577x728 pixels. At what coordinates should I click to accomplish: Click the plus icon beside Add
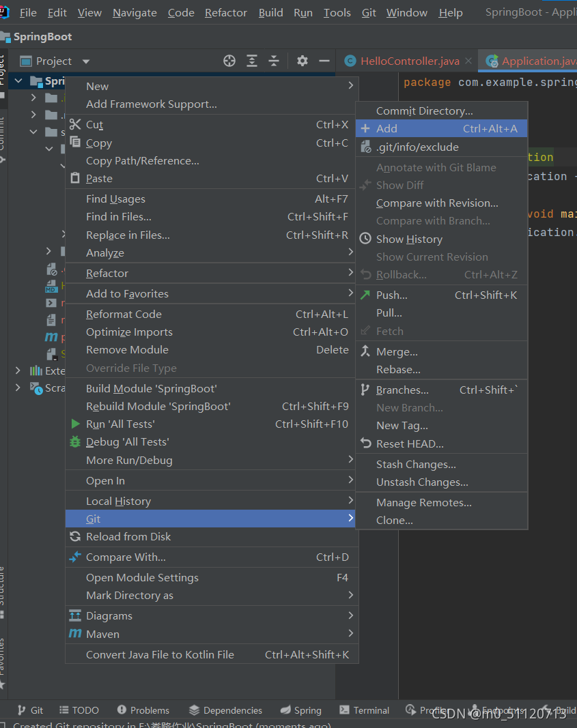[365, 128]
